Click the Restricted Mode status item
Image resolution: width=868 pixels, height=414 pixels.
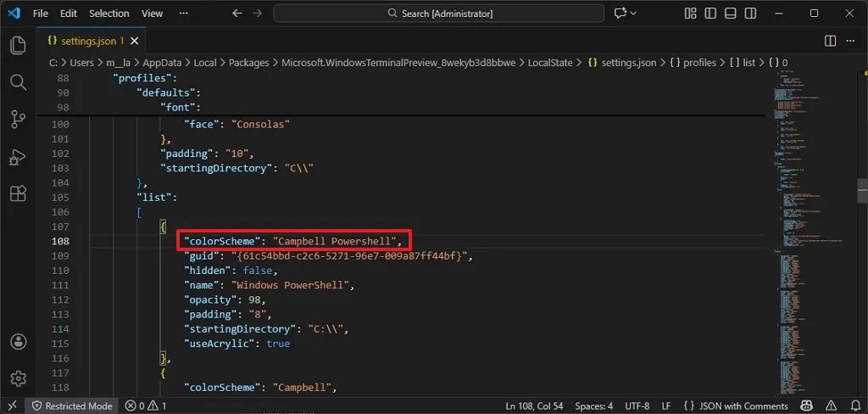[73, 406]
